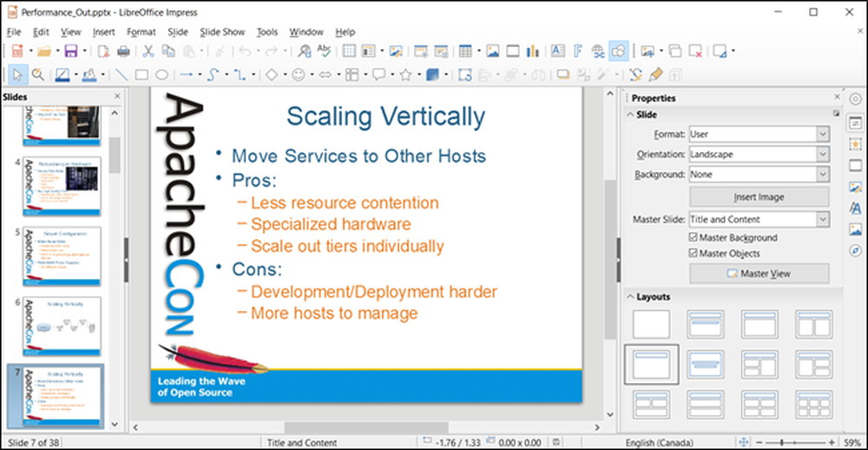
Task: Cut selection with the scissors icon
Action: click(x=148, y=51)
